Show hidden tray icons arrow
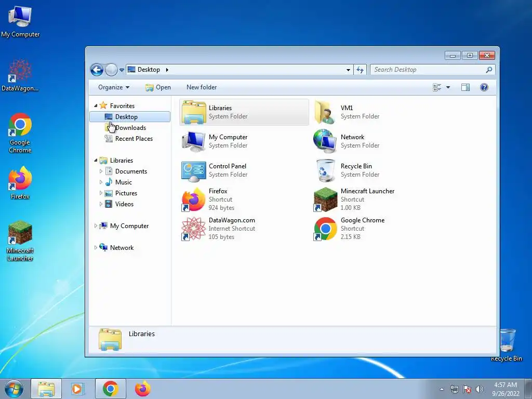 click(x=442, y=389)
